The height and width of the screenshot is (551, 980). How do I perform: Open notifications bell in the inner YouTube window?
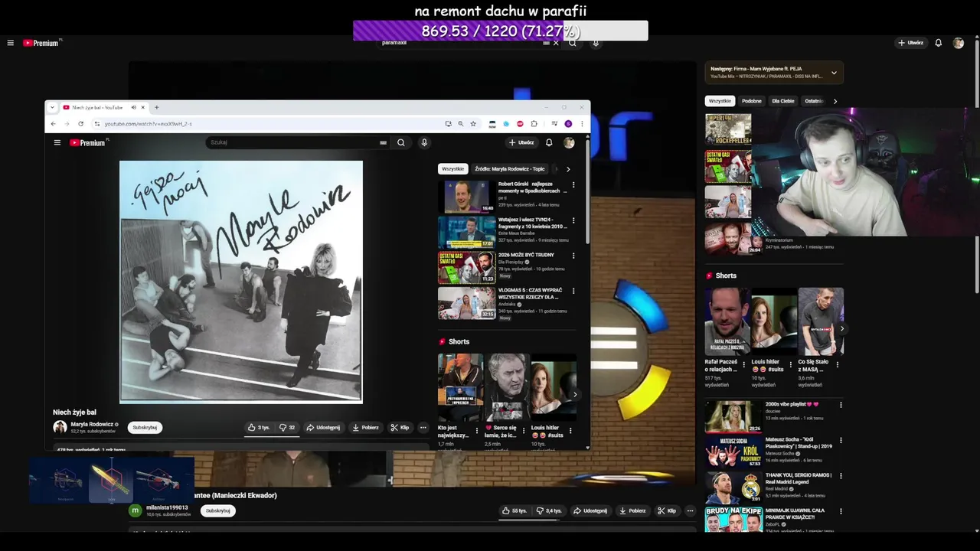click(x=549, y=142)
